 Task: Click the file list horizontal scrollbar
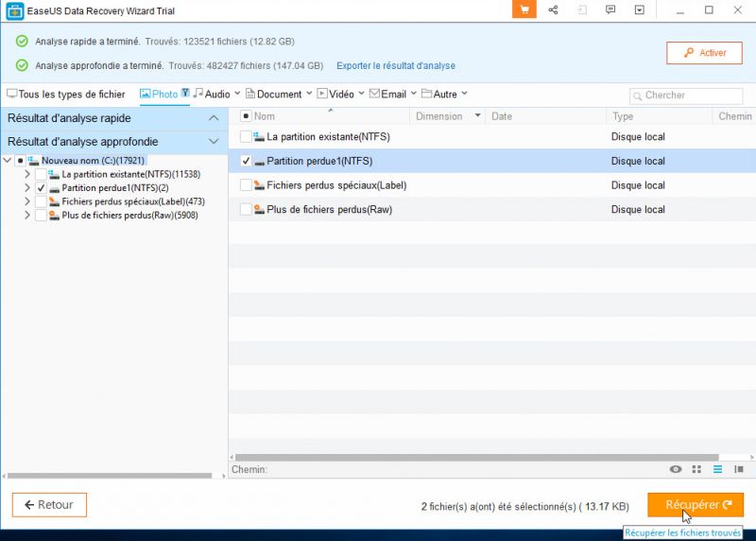point(477,457)
